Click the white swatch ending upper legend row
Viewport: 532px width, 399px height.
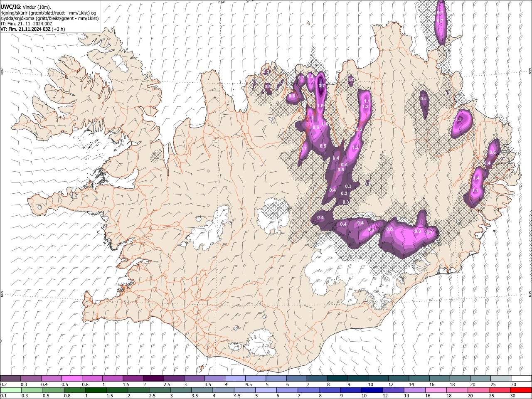click(x=521, y=379)
